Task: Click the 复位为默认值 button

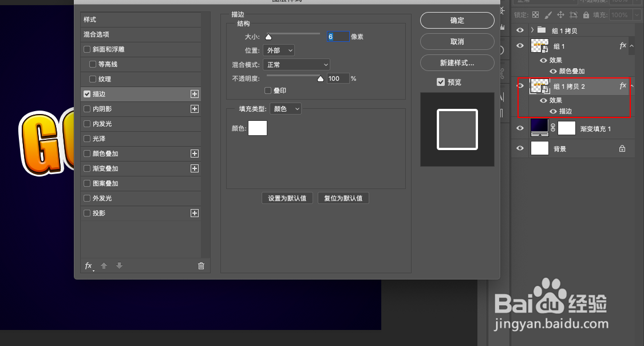Action: (x=343, y=198)
